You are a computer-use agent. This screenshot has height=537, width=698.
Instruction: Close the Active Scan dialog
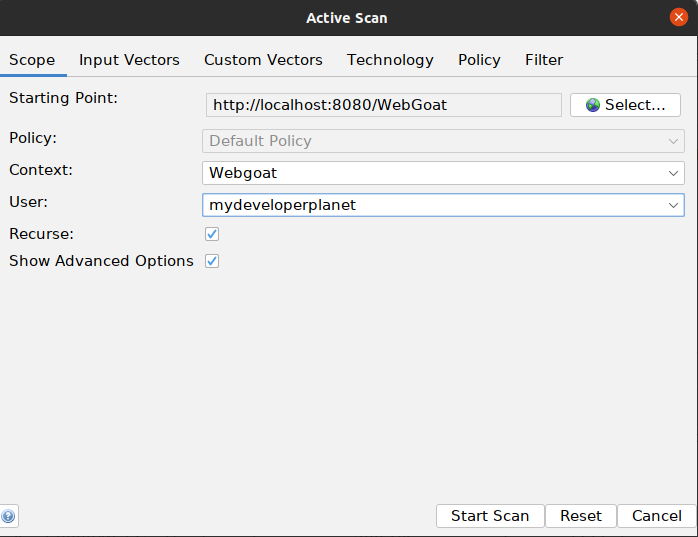pos(678,18)
